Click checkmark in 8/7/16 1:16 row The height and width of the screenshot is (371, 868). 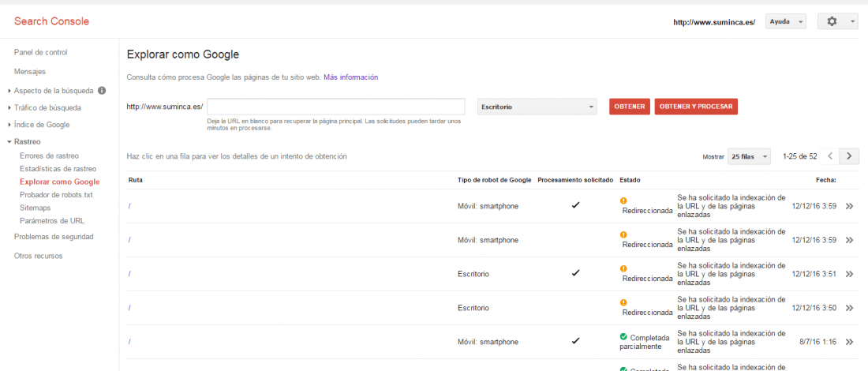click(576, 340)
